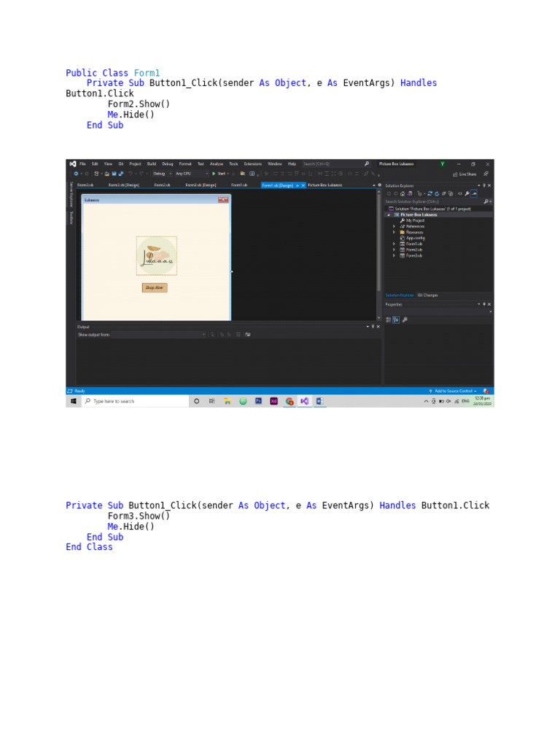Click the Visual Studio icon in the taskbar

(305, 401)
